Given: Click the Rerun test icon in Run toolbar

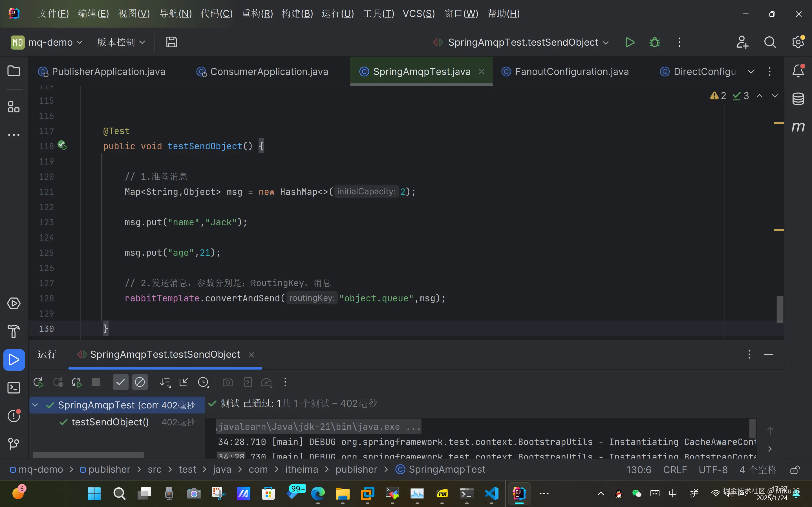Looking at the screenshot, I should tap(38, 382).
